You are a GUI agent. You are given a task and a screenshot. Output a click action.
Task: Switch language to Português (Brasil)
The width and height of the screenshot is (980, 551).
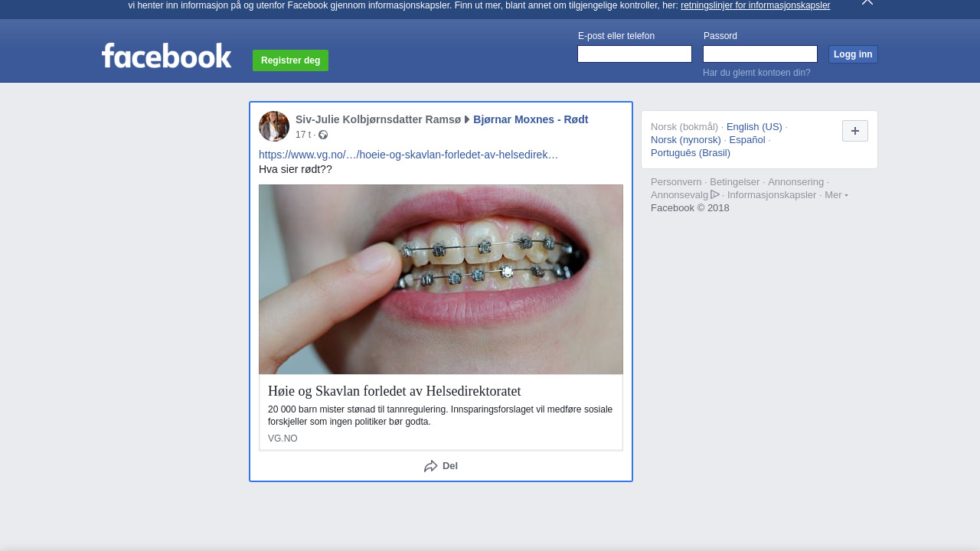click(691, 153)
